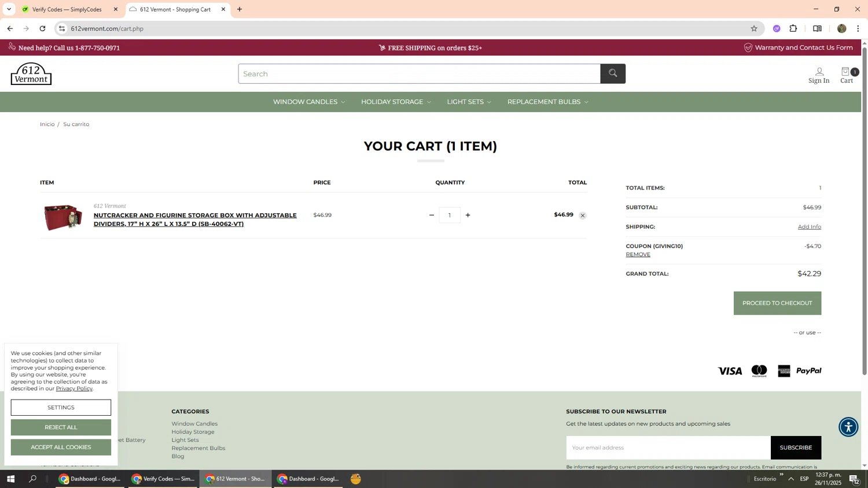
Task: Close the 612 Vermont Shopping Cart tab
Action: click(223, 9)
